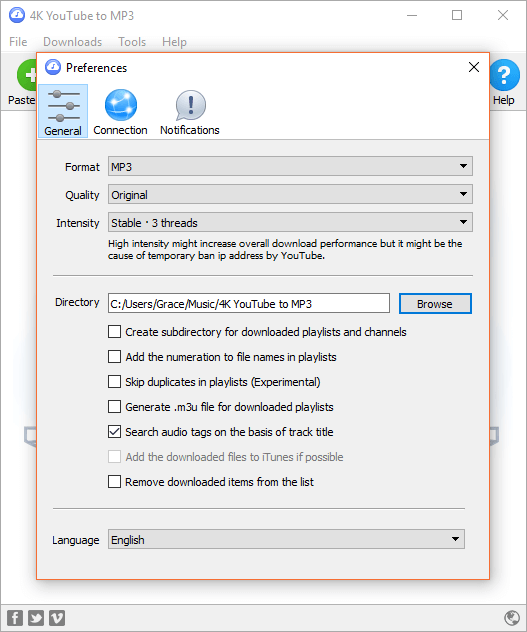
Task: Open the Downloads menu
Action: coord(73,42)
